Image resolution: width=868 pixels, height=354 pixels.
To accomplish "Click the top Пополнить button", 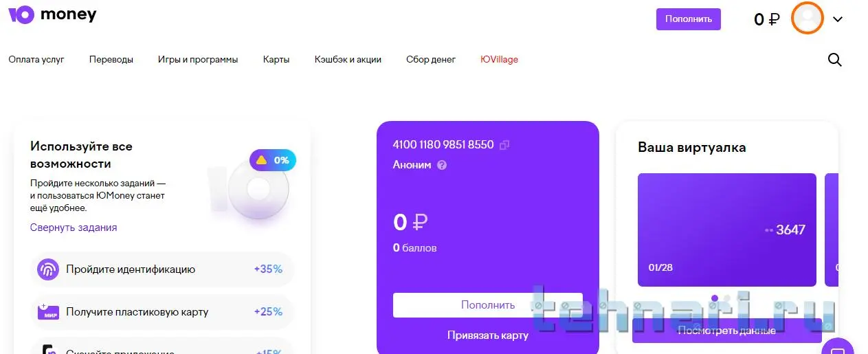I will coord(688,19).
